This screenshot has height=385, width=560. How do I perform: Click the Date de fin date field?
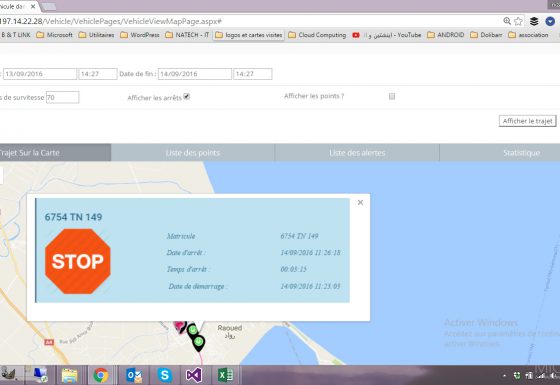pyautogui.click(x=195, y=74)
